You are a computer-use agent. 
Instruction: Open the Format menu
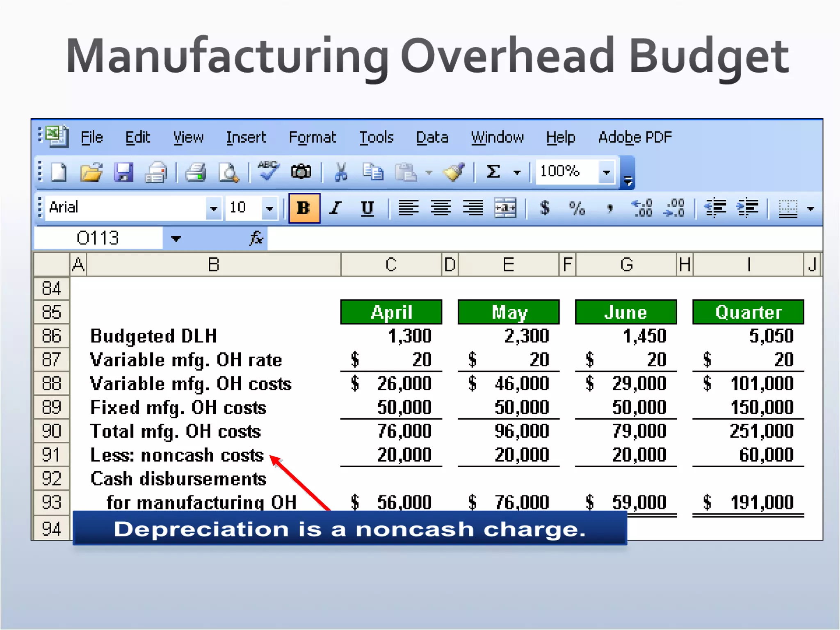pos(312,137)
